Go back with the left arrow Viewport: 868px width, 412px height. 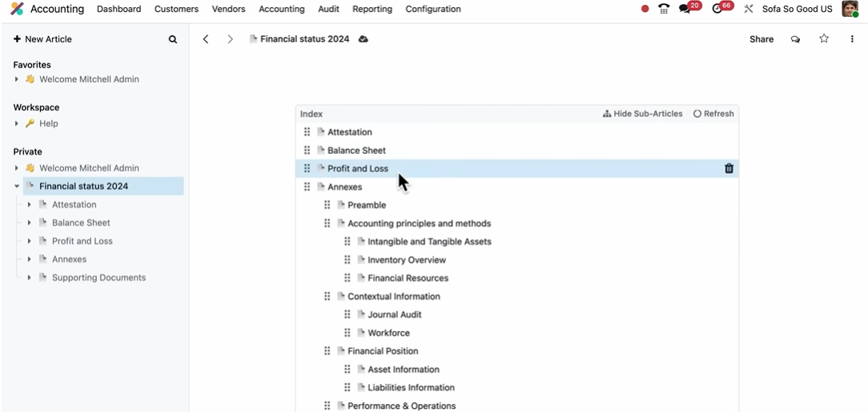206,38
